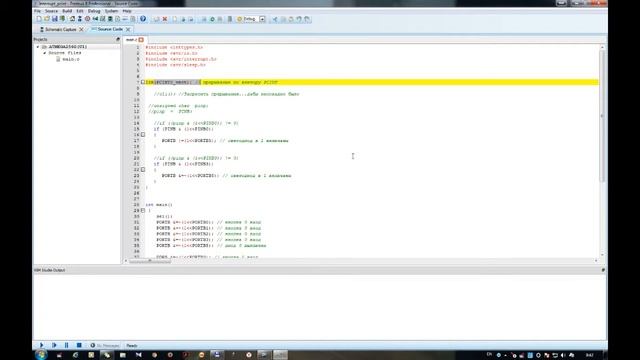Stop the simulation
This screenshot has height=360, width=640.
tap(79, 345)
